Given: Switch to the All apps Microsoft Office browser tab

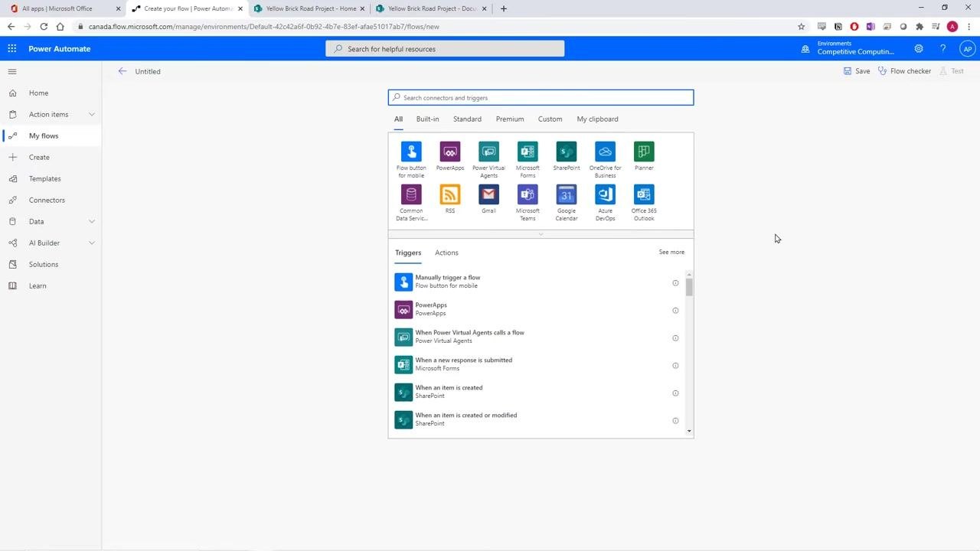Looking at the screenshot, I should pyautogui.click(x=64, y=8).
